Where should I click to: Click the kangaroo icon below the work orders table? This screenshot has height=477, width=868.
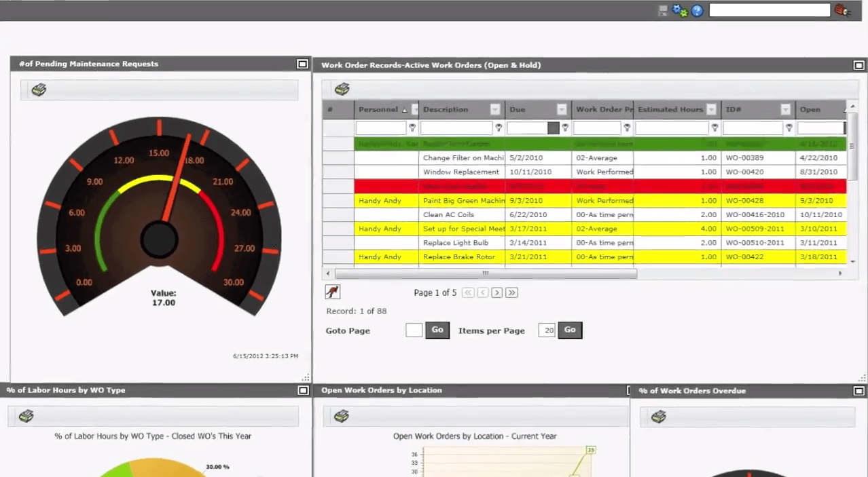pyautogui.click(x=332, y=292)
